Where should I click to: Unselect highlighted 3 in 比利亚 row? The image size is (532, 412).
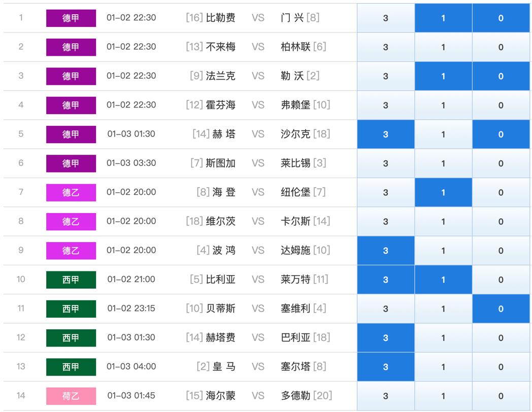click(385, 280)
